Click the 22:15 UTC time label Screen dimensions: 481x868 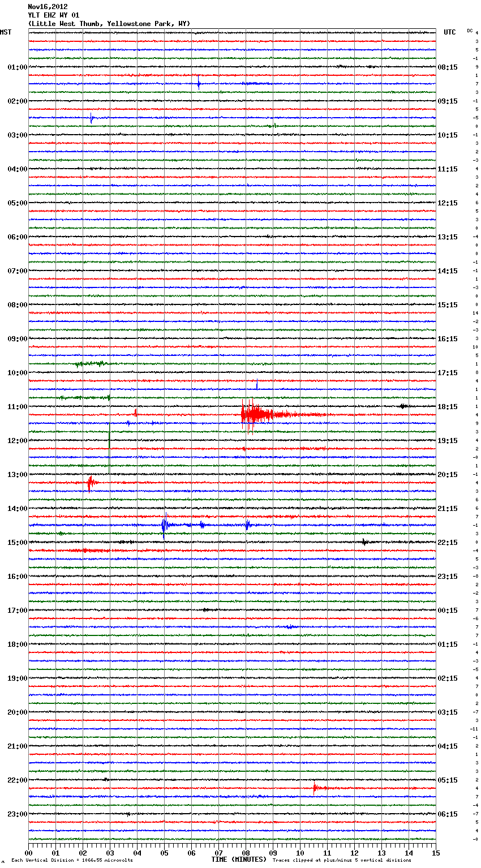pos(448,543)
